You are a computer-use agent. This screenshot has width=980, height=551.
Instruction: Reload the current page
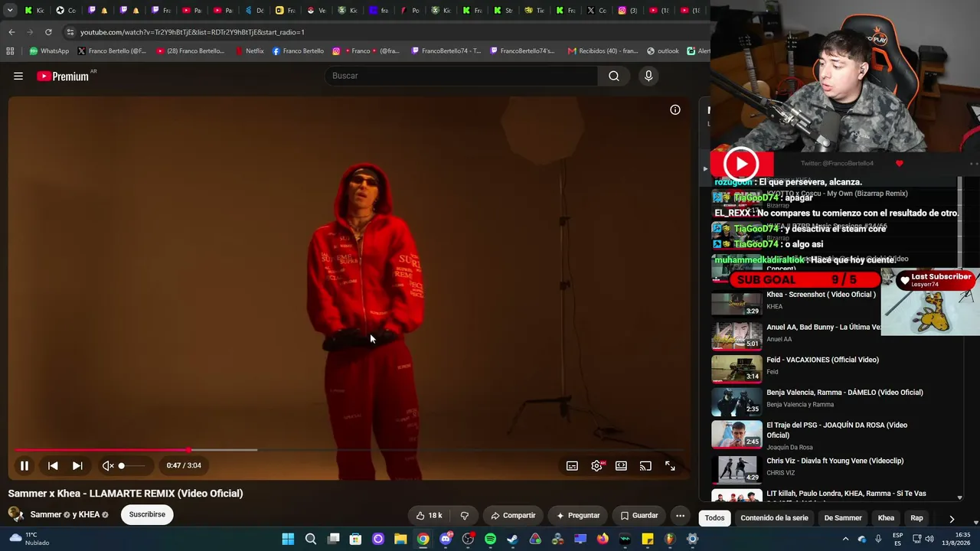(x=48, y=32)
